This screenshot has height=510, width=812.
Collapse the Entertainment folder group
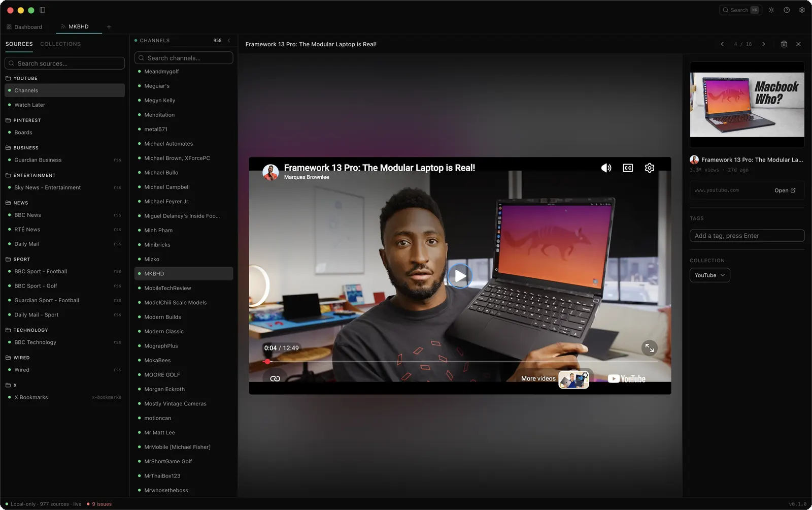(30, 175)
